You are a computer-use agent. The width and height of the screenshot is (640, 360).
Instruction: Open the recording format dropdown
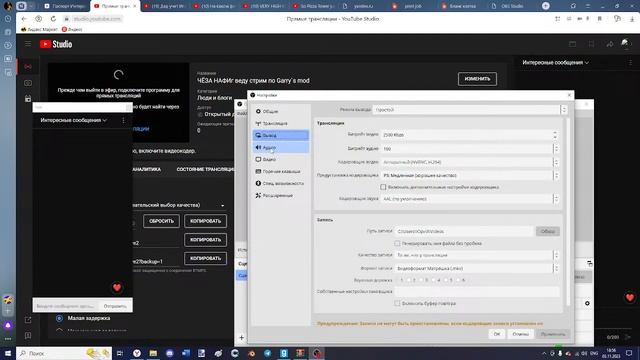coord(476,269)
